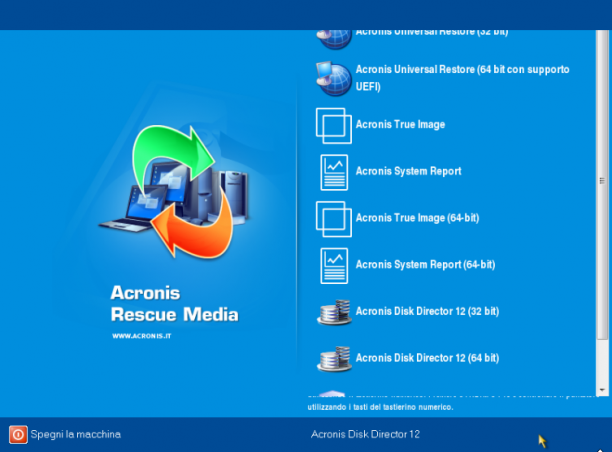Click the Disk Director 12 (64 bit) disk icon
The width and height of the screenshot is (612, 452).
[334, 359]
